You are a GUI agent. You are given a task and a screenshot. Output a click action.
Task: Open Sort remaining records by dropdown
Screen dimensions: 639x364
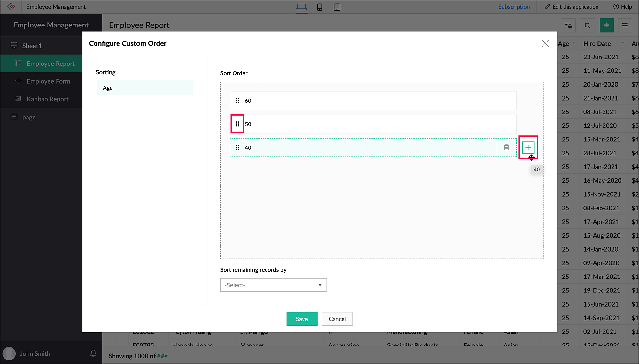(x=273, y=285)
